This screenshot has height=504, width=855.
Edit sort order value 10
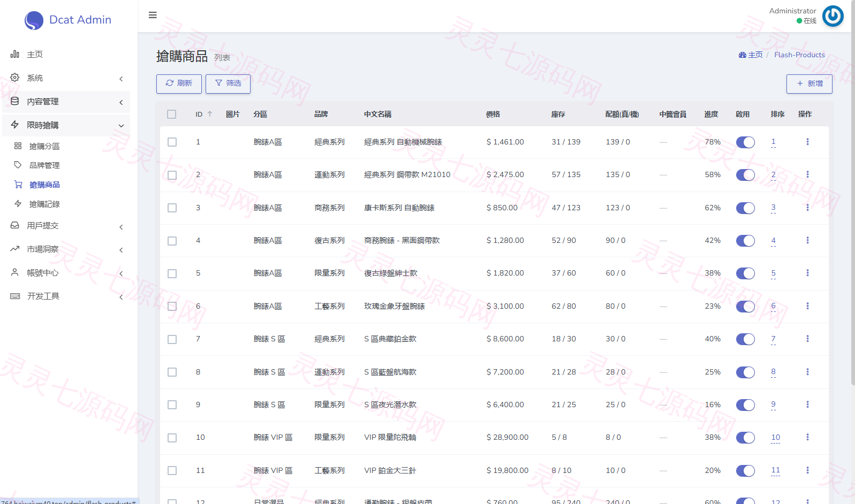point(775,438)
